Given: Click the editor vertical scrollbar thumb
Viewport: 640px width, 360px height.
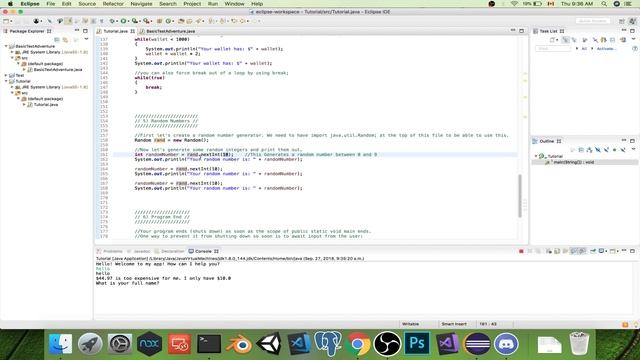Looking at the screenshot, I should [x=520, y=196].
